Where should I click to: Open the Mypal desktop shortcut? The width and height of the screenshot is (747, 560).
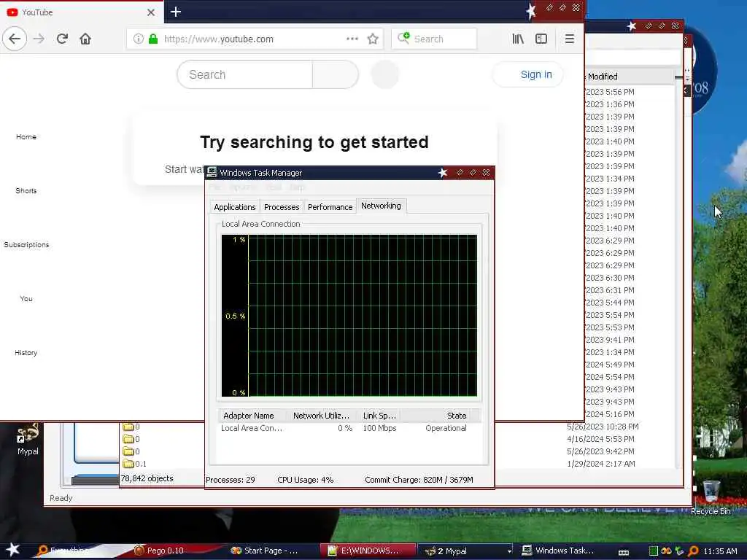(x=28, y=439)
